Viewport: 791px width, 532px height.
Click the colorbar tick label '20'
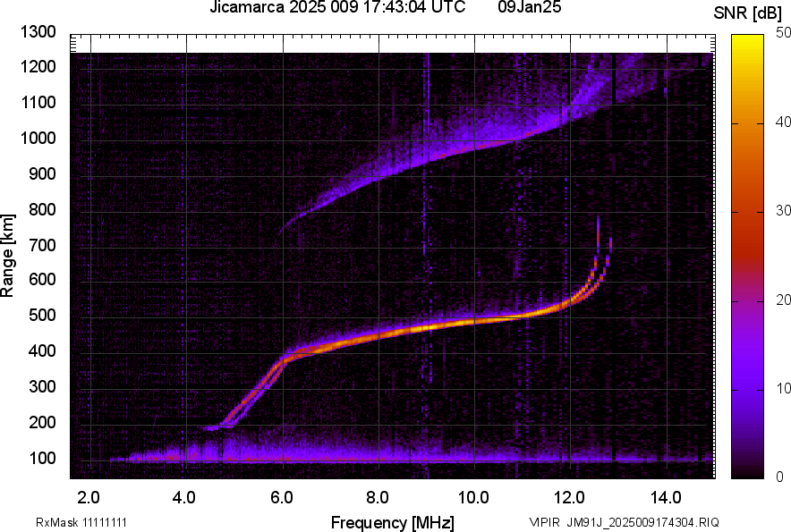pos(784,300)
